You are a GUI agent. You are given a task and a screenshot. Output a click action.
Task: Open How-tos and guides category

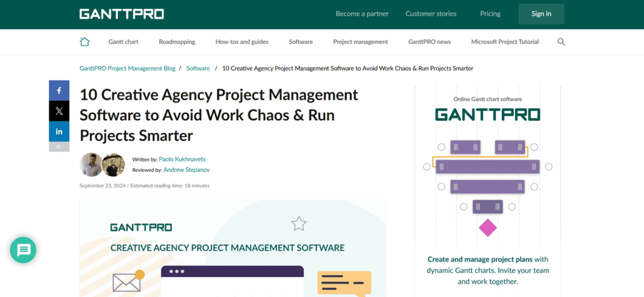pos(242,42)
